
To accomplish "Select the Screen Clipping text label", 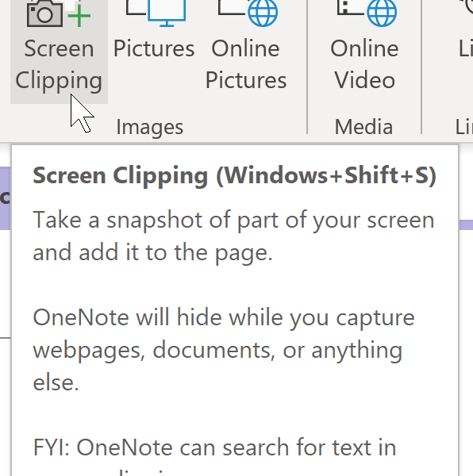I will click(59, 64).
